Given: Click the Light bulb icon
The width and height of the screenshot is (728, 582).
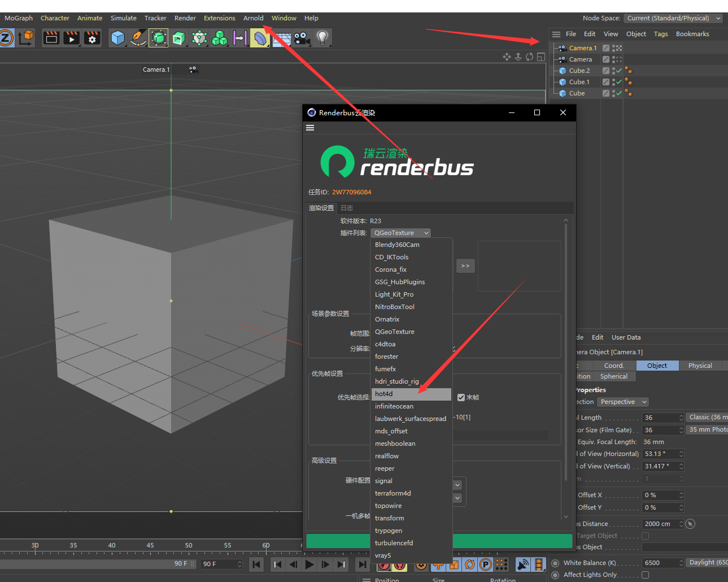Looking at the screenshot, I should 322,38.
